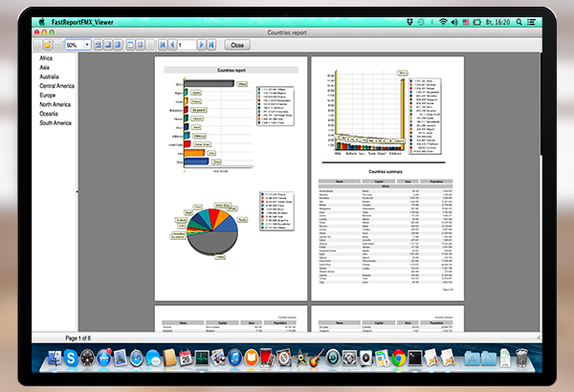Screen dimensions: 574x392
Task: Click the Wi-Fi icon in menu bar
Action: [443, 20]
